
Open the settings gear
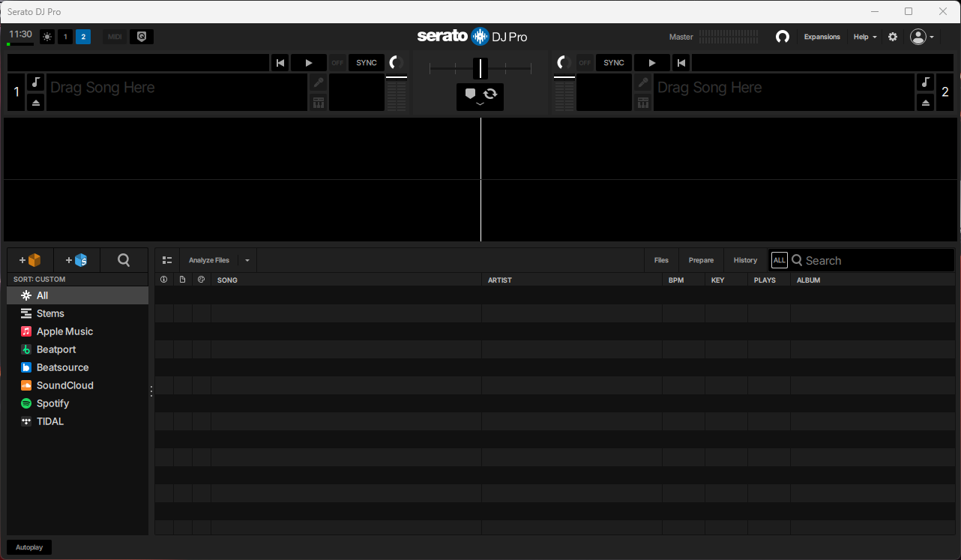tap(893, 37)
